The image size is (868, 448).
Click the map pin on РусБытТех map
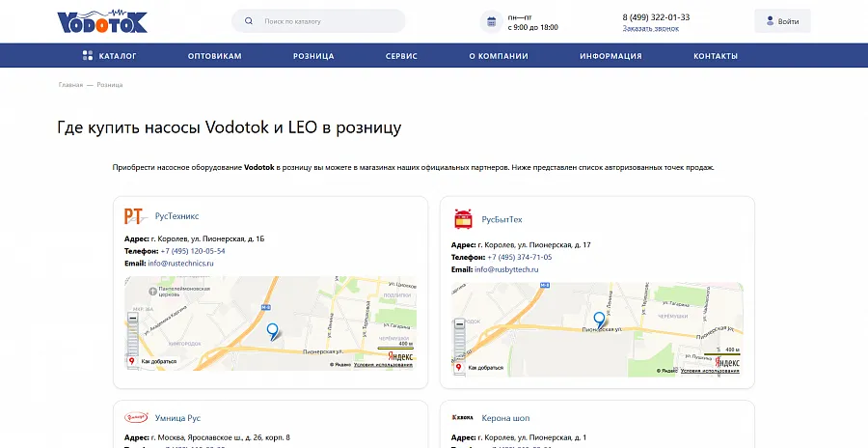click(599, 320)
